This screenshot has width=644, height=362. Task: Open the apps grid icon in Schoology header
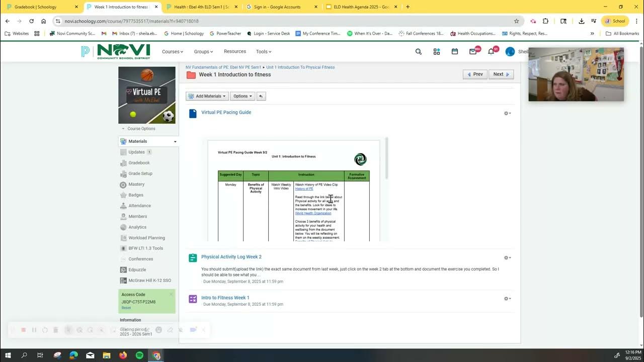coord(436,51)
